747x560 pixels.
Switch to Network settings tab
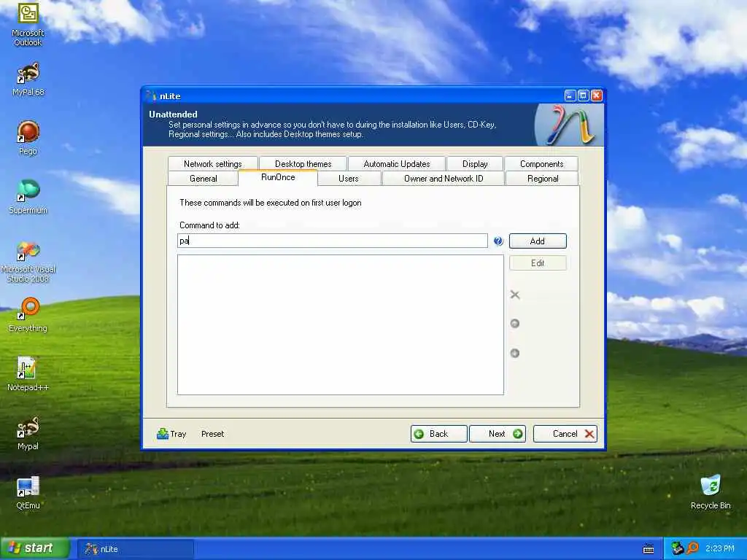212,164
